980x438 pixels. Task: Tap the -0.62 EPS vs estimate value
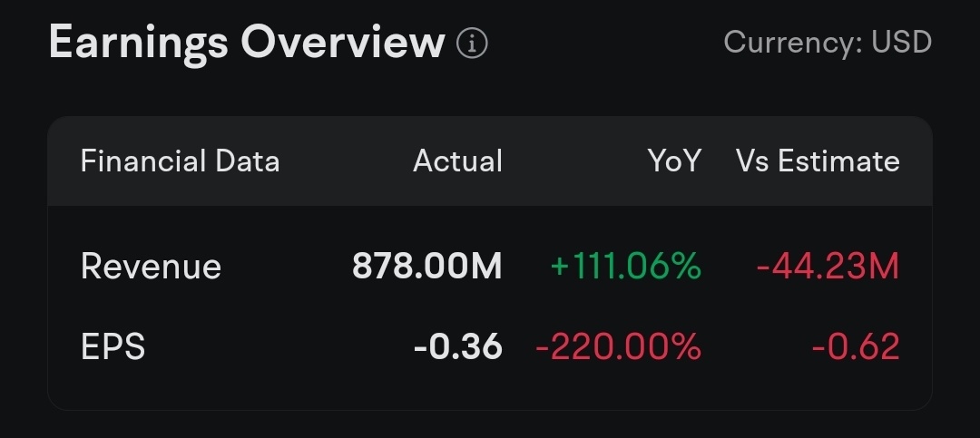(x=856, y=346)
